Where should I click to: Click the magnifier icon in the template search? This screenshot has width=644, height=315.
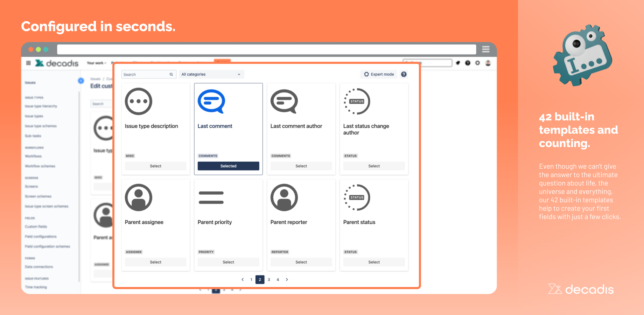(x=171, y=74)
